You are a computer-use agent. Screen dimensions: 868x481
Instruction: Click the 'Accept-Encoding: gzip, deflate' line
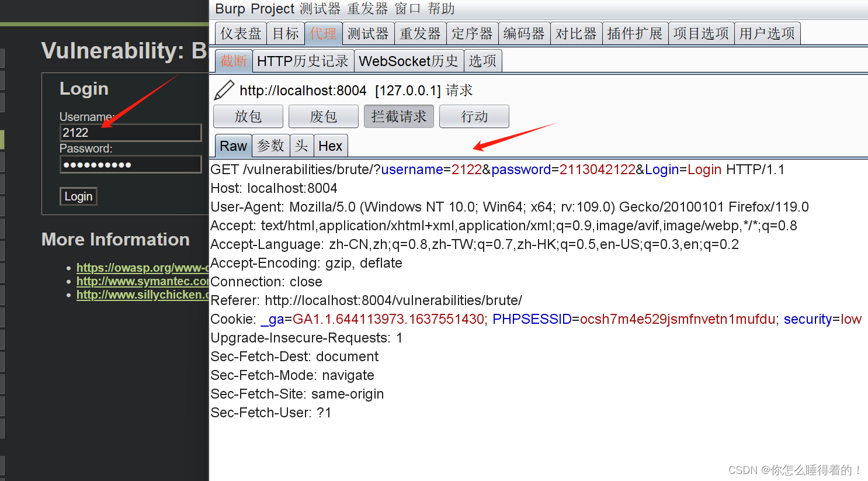[x=306, y=263]
